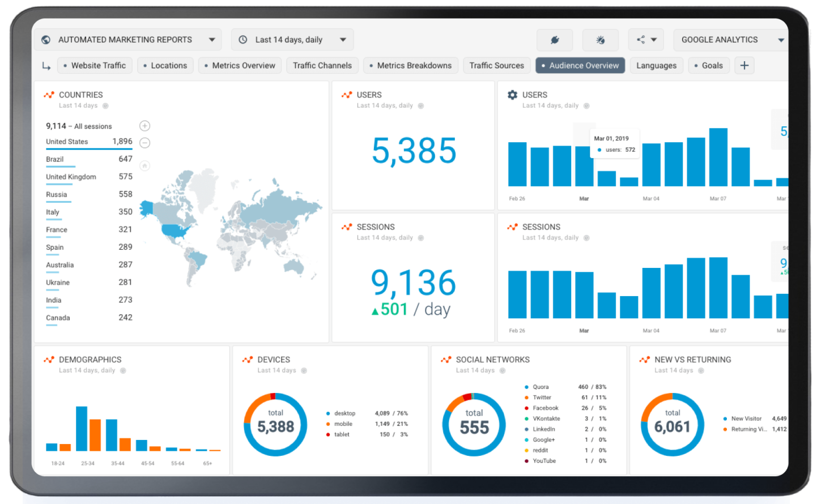Viewport: 817px width, 504px height.
Task: Switch to the Website Traffic tab
Action: pyautogui.click(x=95, y=66)
